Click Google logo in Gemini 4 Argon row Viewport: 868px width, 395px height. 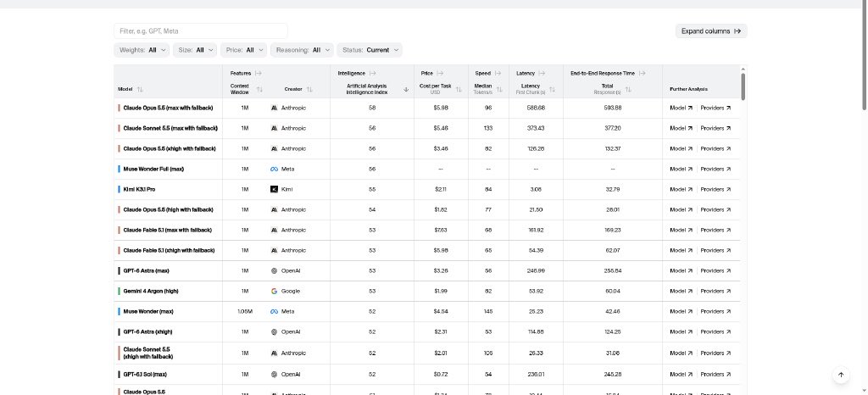click(274, 291)
